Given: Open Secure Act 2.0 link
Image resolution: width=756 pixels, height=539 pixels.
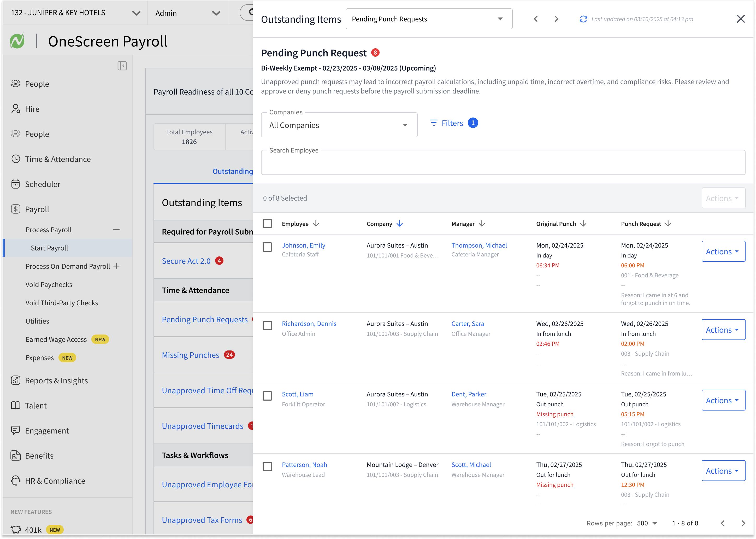Looking at the screenshot, I should point(186,261).
